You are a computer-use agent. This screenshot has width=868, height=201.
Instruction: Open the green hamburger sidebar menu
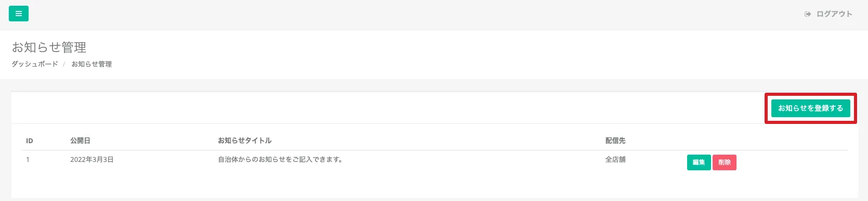pos(19,14)
